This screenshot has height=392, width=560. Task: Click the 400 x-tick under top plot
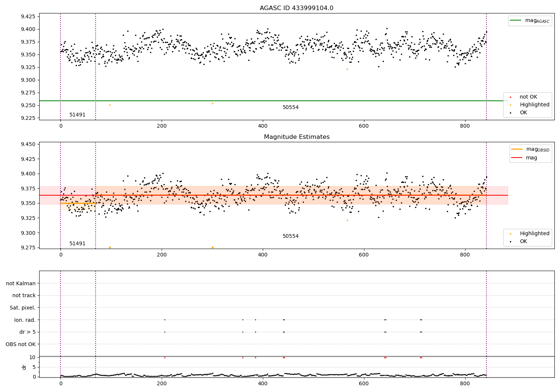(x=263, y=126)
